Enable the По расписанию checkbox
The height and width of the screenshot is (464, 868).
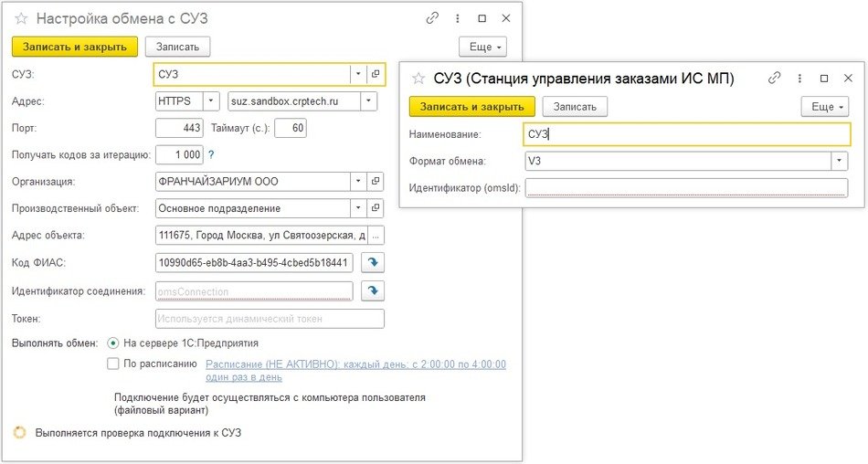coord(113,364)
